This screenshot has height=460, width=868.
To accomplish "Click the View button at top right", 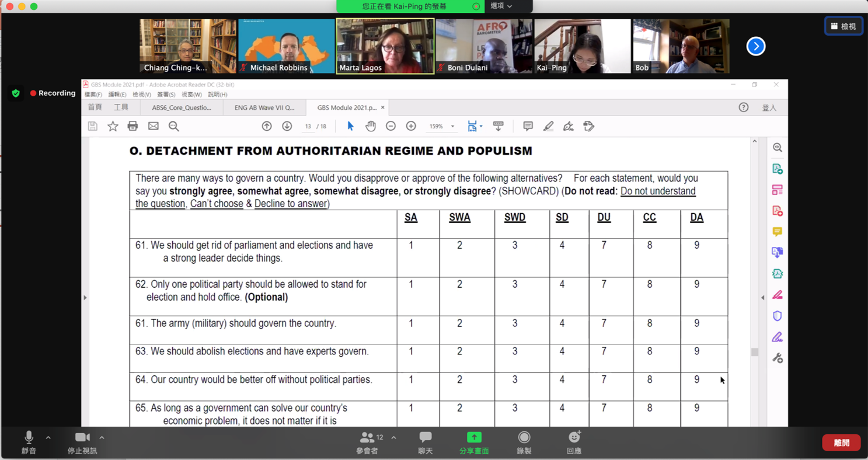I will (x=843, y=26).
